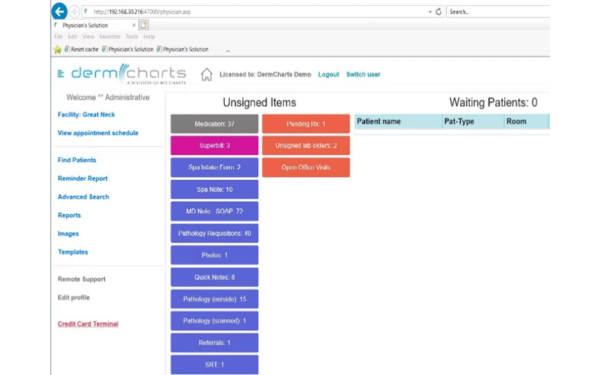Open View appointment schedule link
Screen dimensions: 600x375
[x=98, y=133]
